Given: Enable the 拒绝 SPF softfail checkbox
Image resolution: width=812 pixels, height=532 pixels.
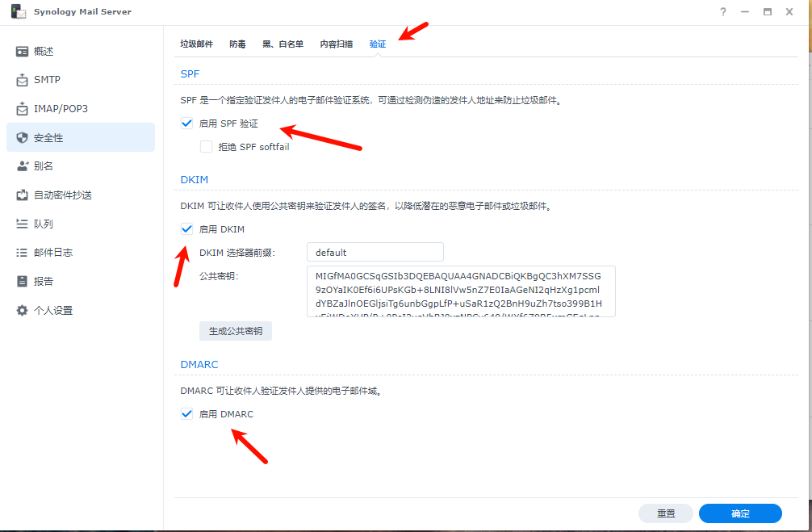Looking at the screenshot, I should click(206, 147).
